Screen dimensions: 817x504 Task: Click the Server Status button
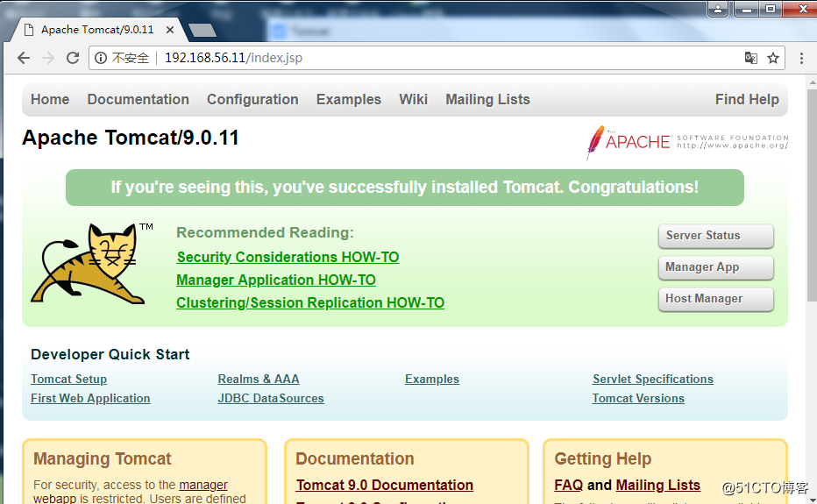(x=716, y=236)
